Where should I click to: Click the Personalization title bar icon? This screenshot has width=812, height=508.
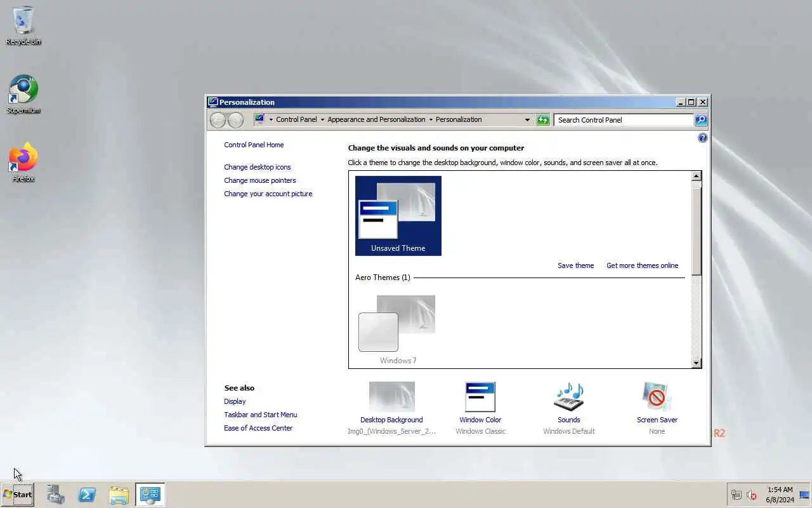[x=213, y=102]
